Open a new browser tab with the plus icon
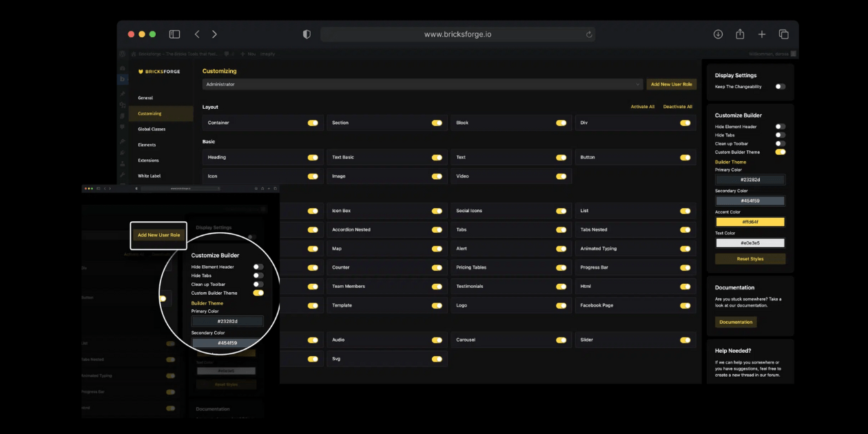 [x=761, y=33]
